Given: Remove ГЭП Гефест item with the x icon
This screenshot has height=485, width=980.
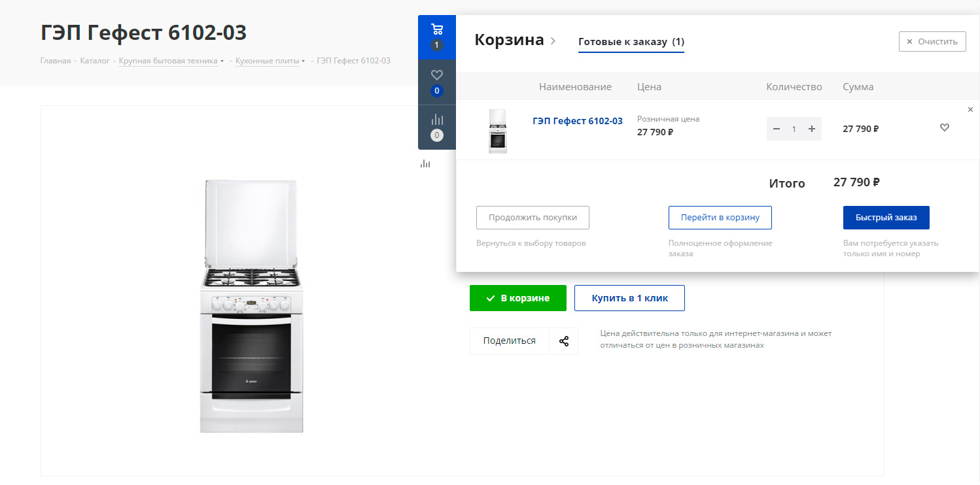Looking at the screenshot, I should [x=970, y=109].
